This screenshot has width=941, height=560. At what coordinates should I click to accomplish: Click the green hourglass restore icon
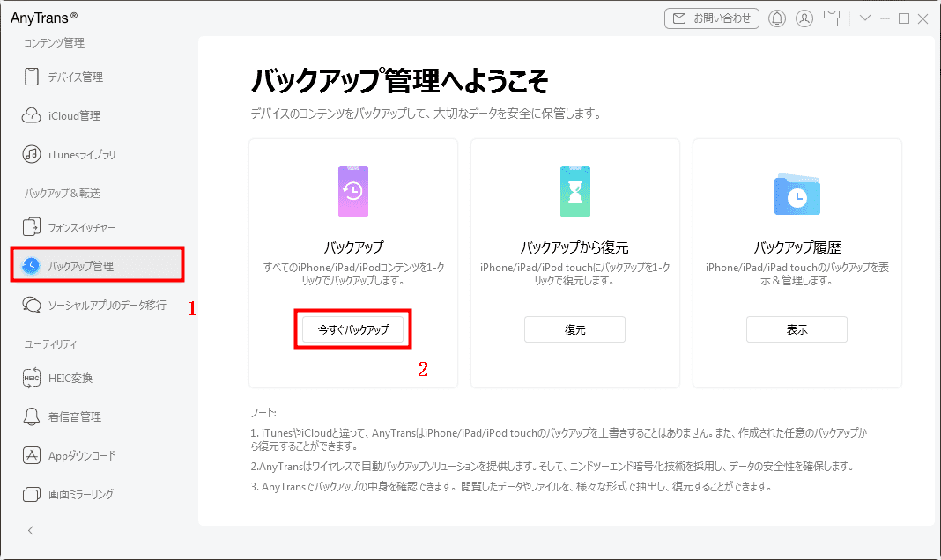[575, 192]
